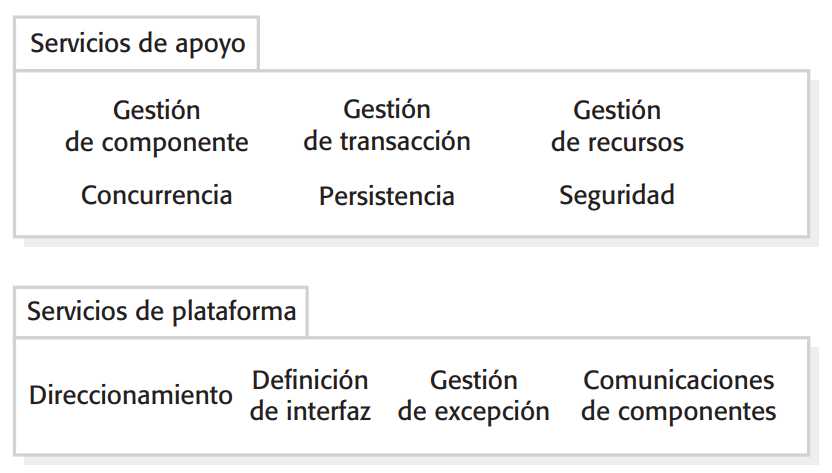Click the 'de componentes' text line
Viewport: 832px width, 473px height.
[x=679, y=412]
